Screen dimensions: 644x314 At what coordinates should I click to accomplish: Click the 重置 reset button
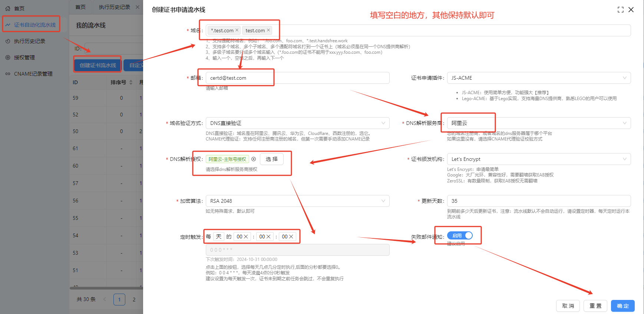click(595, 306)
